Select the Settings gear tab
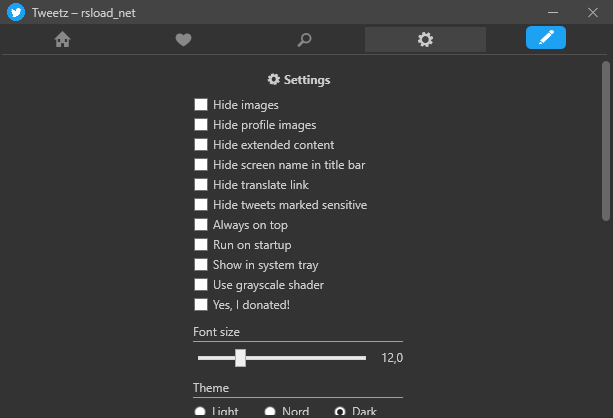This screenshot has height=418, width=613. pyautogui.click(x=425, y=39)
